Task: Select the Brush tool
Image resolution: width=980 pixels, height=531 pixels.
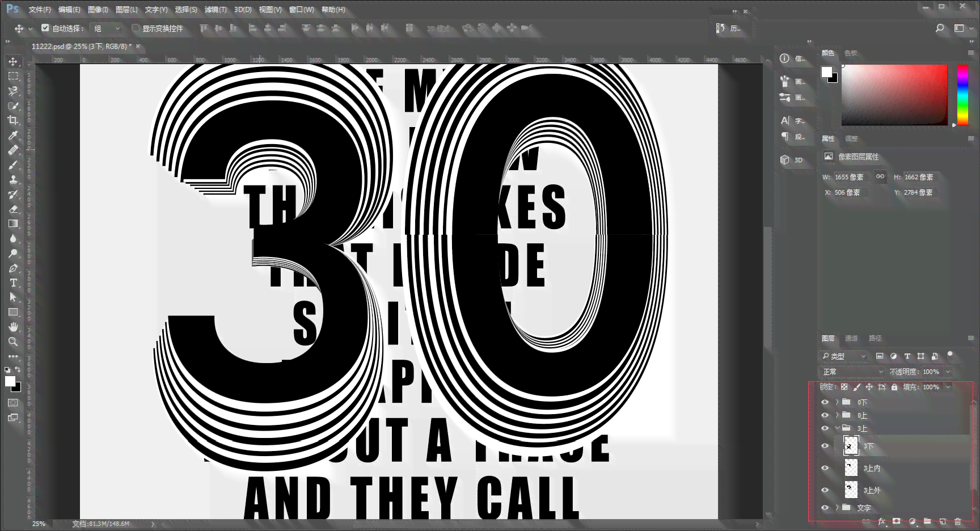Action: (x=13, y=165)
